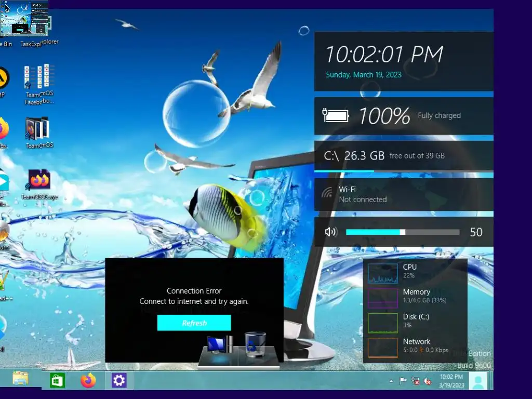Screen dimensions: 532x399
Task: Click the 10:02:01 PM widget clock
Action: pyautogui.click(x=384, y=54)
